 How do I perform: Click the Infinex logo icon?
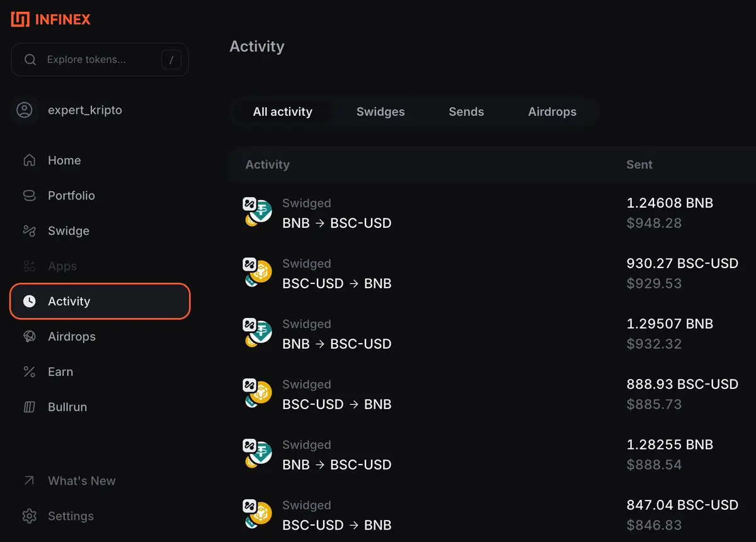(20, 19)
